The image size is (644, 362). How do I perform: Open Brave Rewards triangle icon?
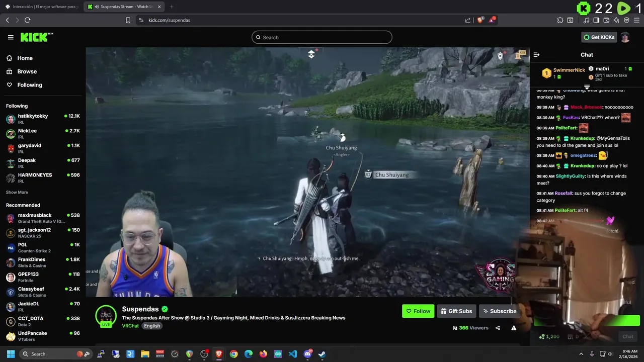(x=492, y=20)
